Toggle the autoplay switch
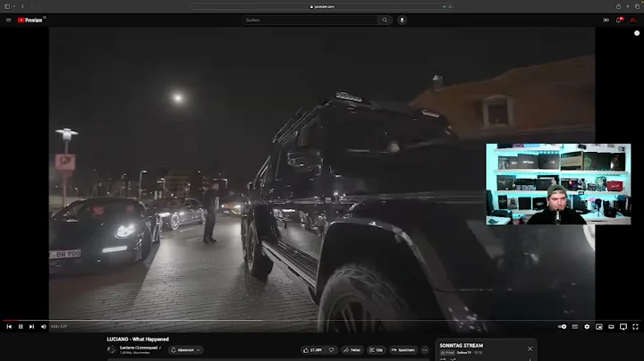Image resolution: width=644 pixels, height=361 pixels. pyautogui.click(x=563, y=326)
